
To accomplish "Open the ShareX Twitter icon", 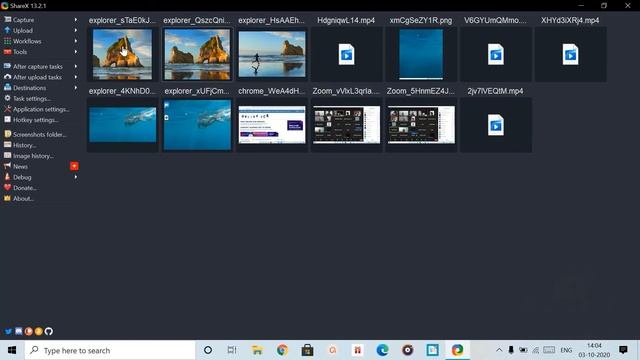I will pyautogui.click(x=8, y=331).
